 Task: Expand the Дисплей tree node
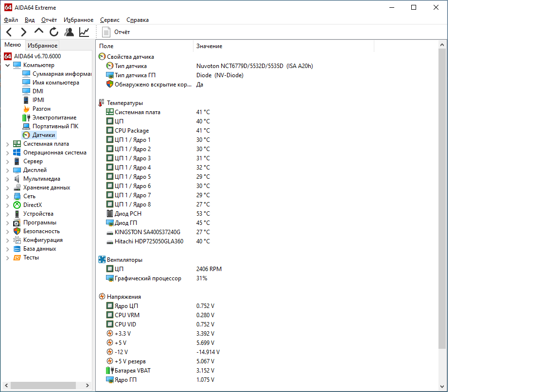[7, 170]
